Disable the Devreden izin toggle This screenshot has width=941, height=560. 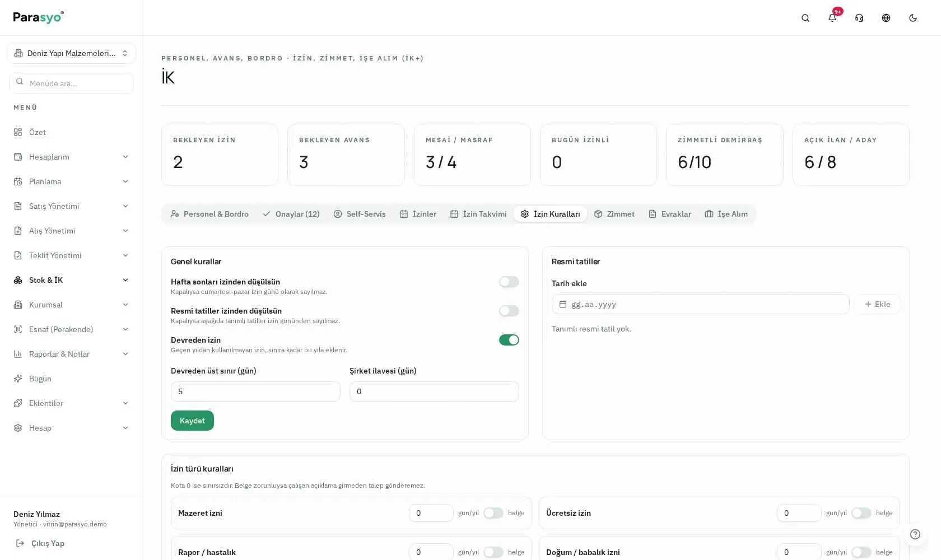[509, 340]
